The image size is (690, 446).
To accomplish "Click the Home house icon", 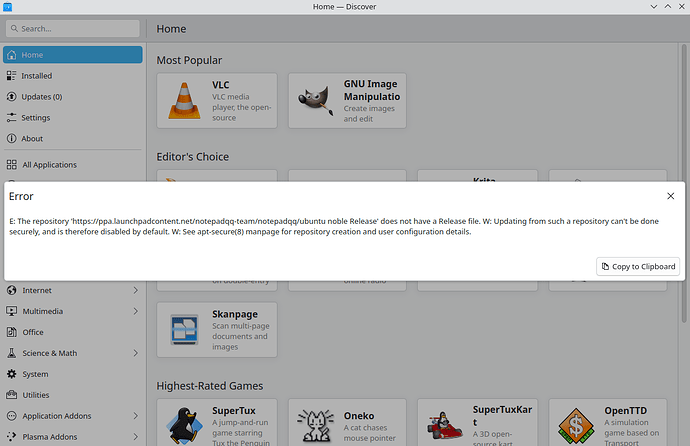I will coord(12,55).
